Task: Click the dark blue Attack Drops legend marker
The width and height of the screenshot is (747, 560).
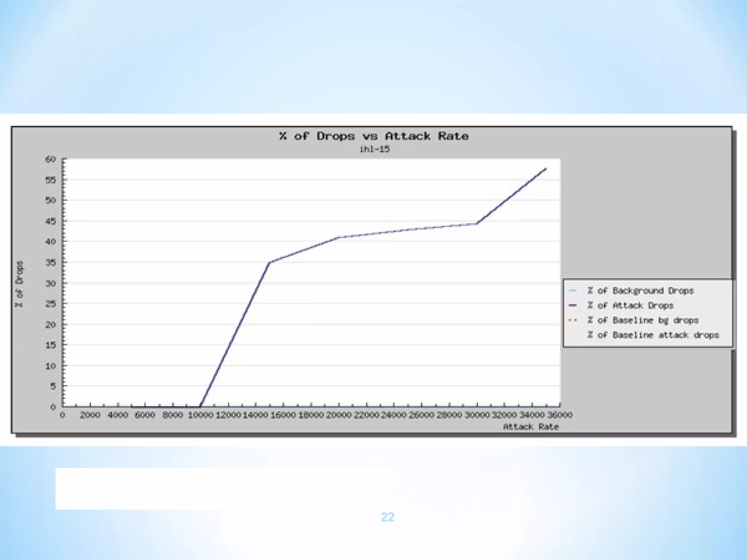Action: [x=573, y=305]
